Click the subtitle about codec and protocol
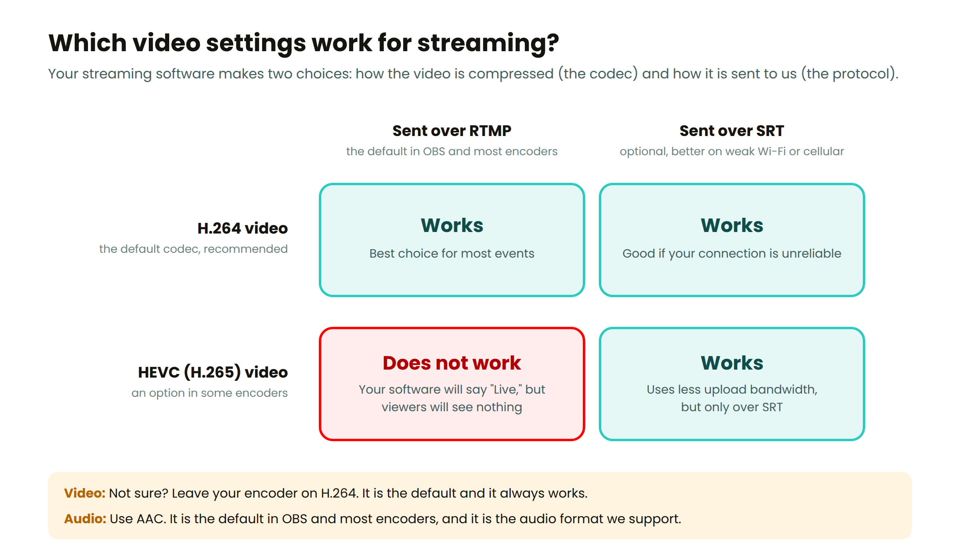 [473, 74]
